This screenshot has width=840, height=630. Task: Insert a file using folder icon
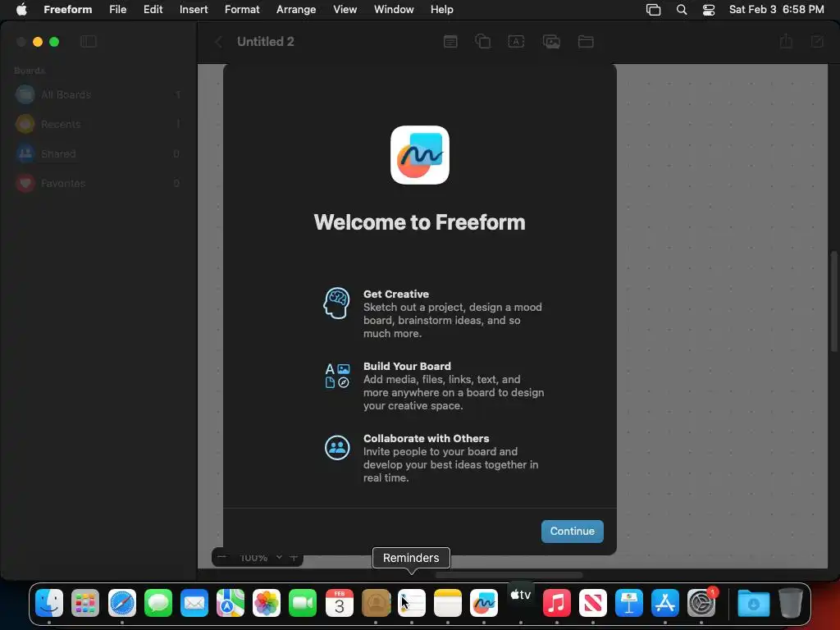click(586, 42)
